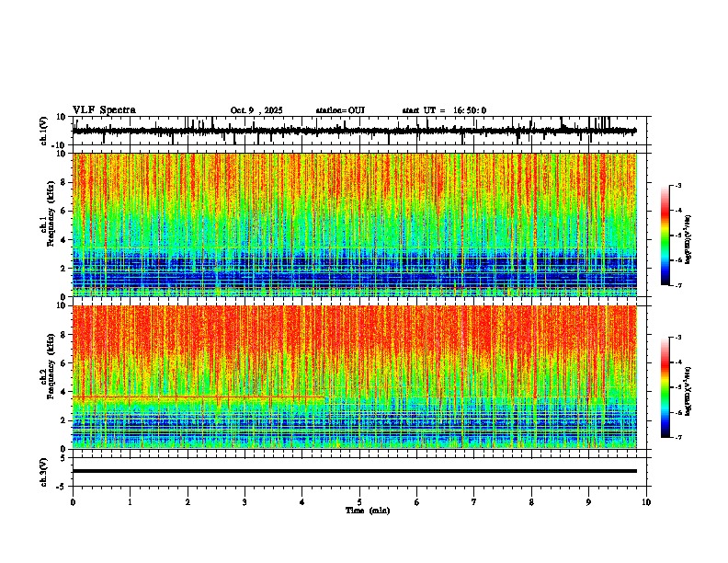This screenshot has width=728, height=563.
Task: Click time axis tick label "5"
Action: pyautogui.click(x=359, y=502)
